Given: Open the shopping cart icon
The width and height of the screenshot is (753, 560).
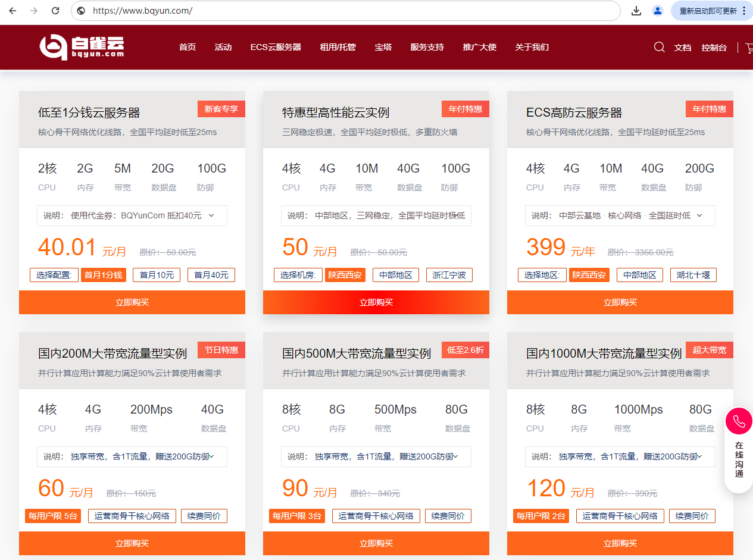Looking at the screenshot, I should [748, 48].
